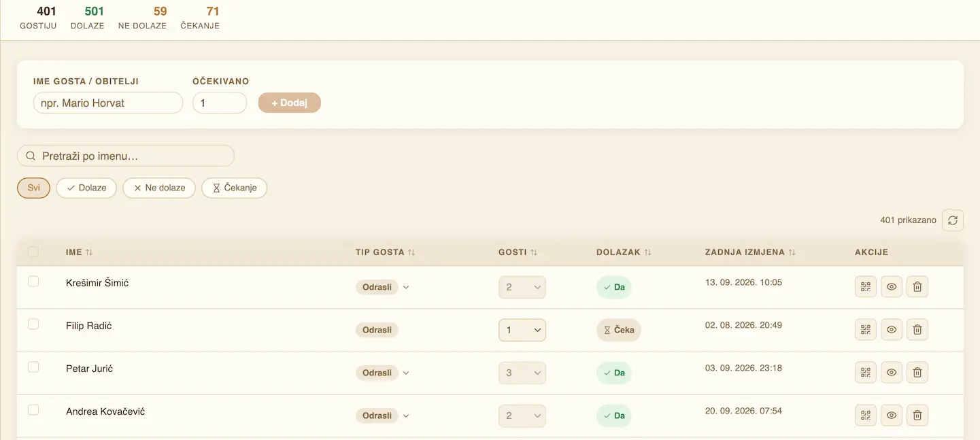Delete guest Krešimir Šimić
Image resolution: width=980 pixels, height=440 pixels.
[x=917, y=287]
